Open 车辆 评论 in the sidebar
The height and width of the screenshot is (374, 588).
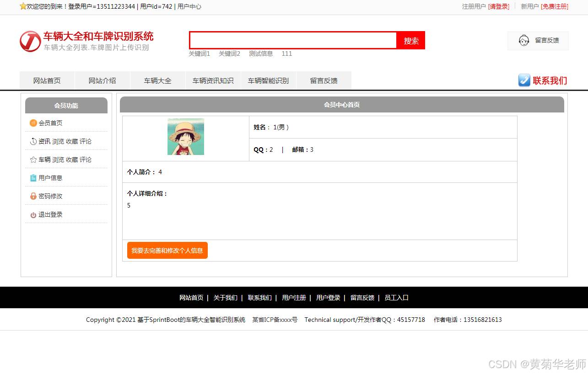click(x=86, y=160)
